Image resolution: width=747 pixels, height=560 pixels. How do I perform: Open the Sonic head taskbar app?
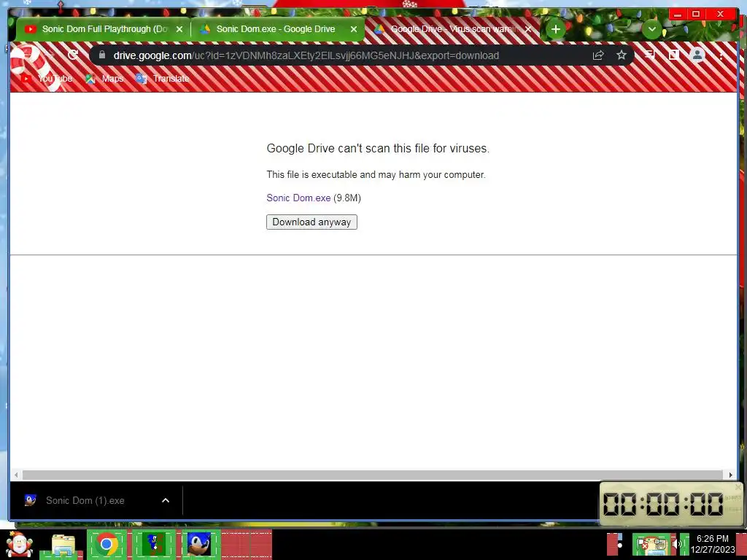click(198, 544)
